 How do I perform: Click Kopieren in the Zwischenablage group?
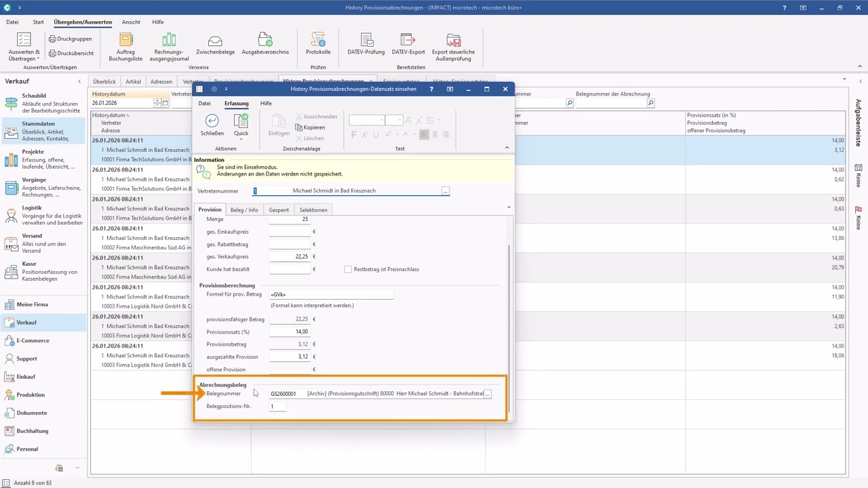(x=310, y=127)
